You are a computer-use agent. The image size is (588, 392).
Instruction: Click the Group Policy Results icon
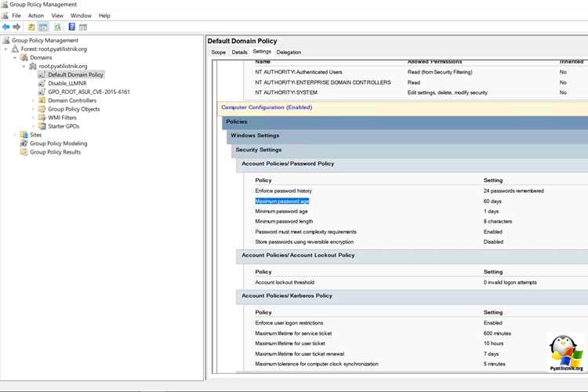point(24,152)
